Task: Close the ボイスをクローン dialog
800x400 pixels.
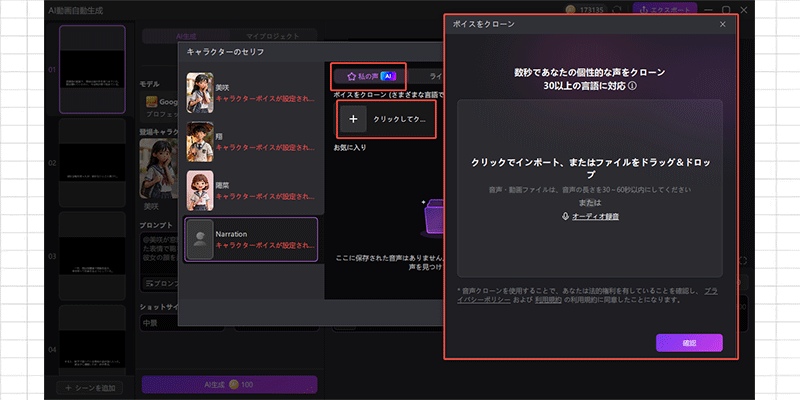Action: pos(722,24)
